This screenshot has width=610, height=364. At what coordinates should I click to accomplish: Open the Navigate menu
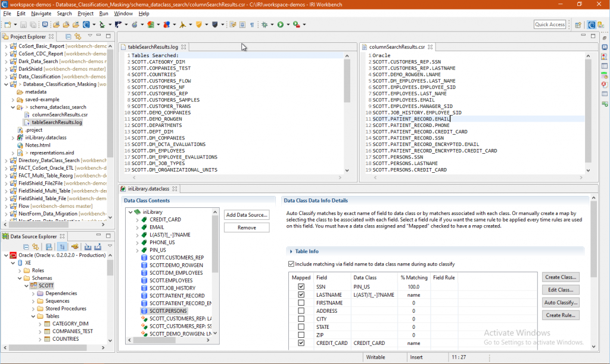coord(41,14)
